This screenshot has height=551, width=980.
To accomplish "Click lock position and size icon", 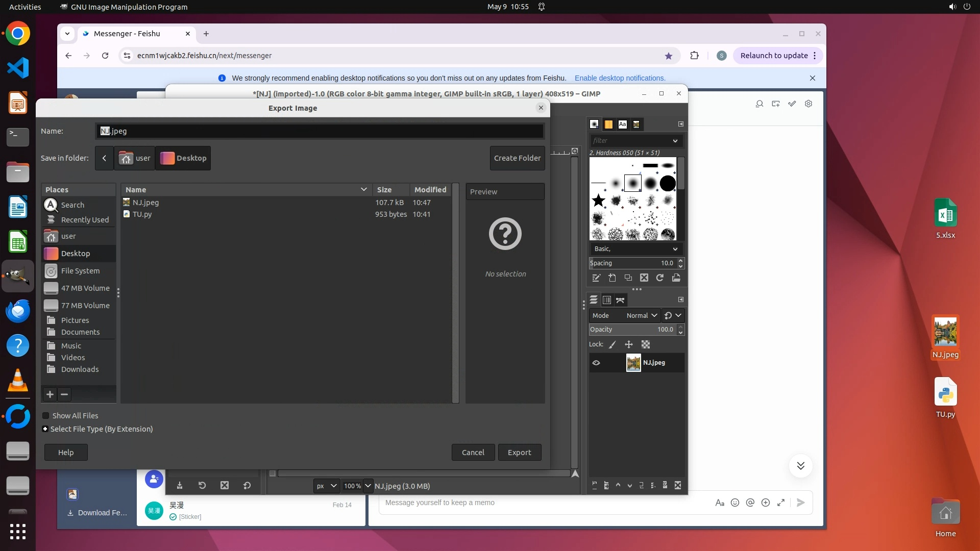I will pyautogui.click(x=629, y=345).
